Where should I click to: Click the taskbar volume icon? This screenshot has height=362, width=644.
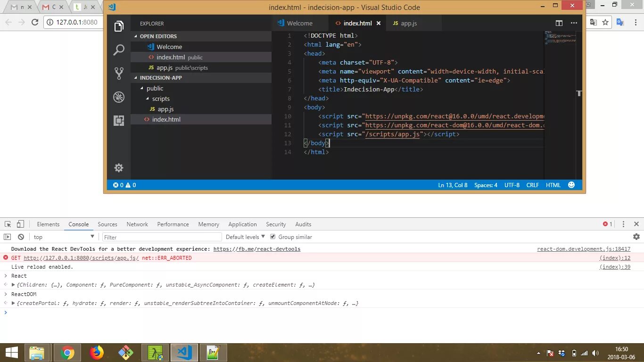pos(596,353)
